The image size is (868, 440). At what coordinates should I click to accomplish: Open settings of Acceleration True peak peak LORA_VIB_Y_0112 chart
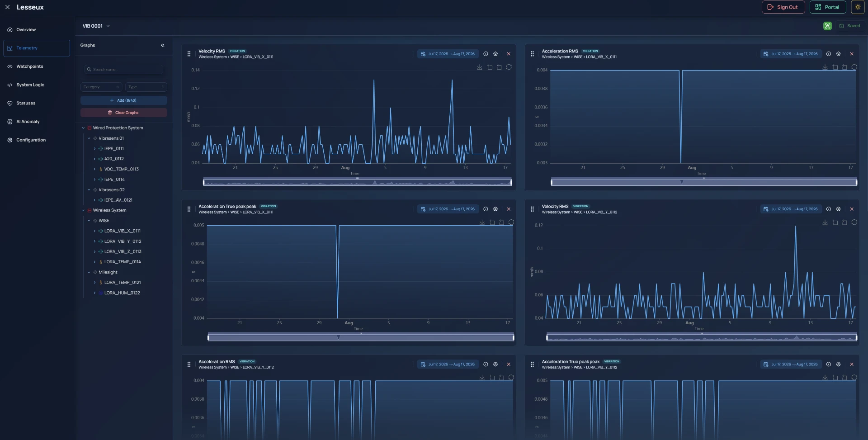839,364
